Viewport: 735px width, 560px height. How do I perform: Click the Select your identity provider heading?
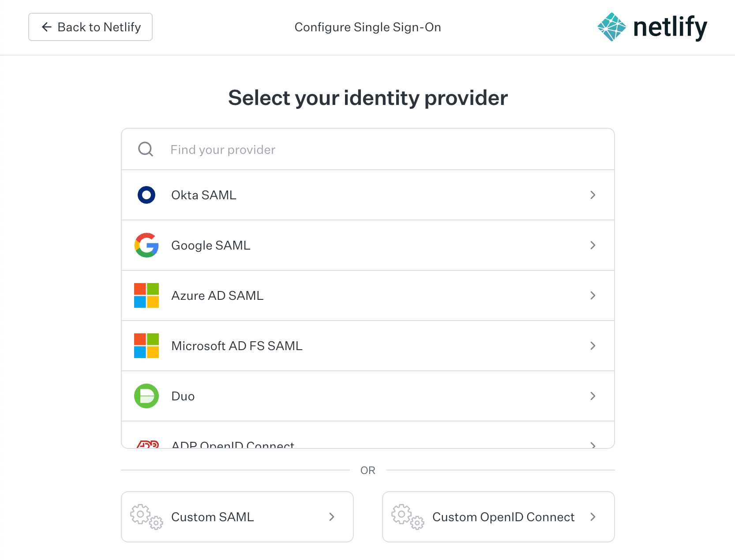[x=368, y=98]
